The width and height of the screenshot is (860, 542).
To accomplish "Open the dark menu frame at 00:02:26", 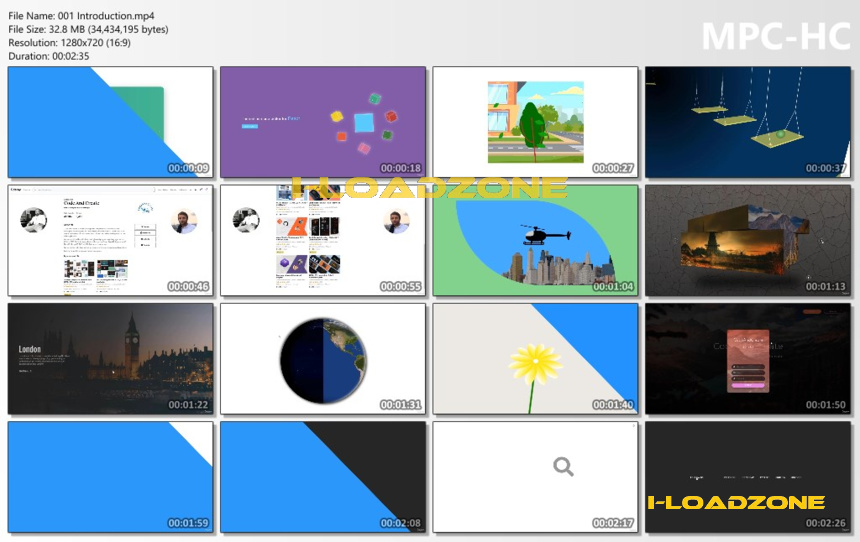I will (748, 477).
